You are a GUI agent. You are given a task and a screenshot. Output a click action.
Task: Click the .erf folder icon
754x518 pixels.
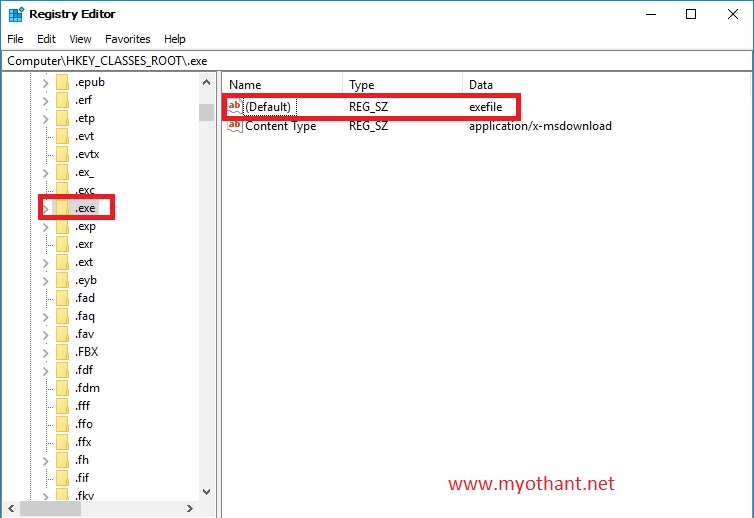coord(63,100)
